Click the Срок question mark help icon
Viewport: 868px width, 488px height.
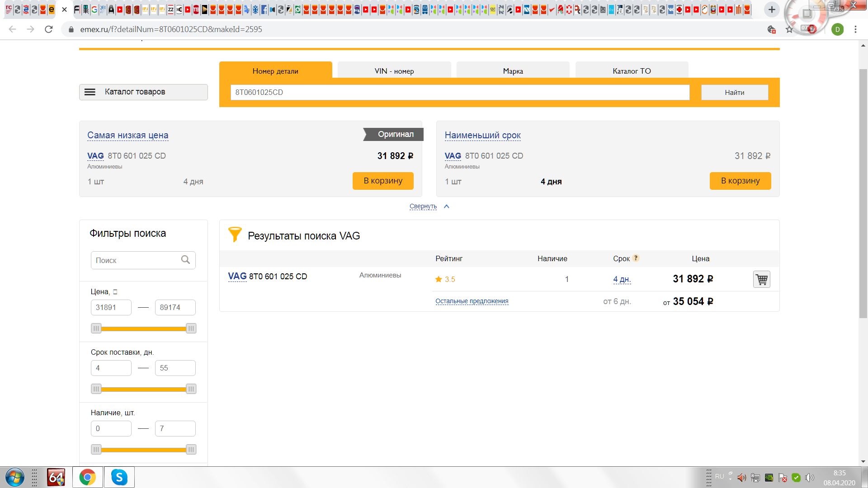(x=636, y=258)
